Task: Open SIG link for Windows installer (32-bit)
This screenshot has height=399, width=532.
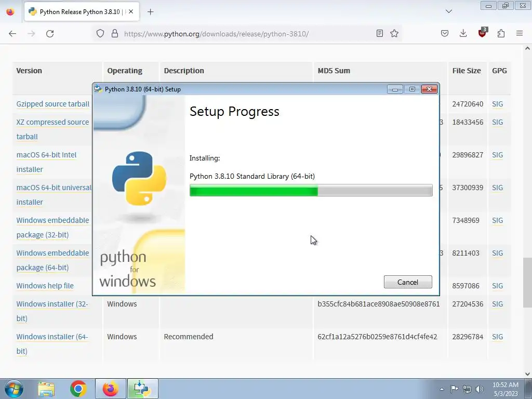Action: tap(497, 304)
